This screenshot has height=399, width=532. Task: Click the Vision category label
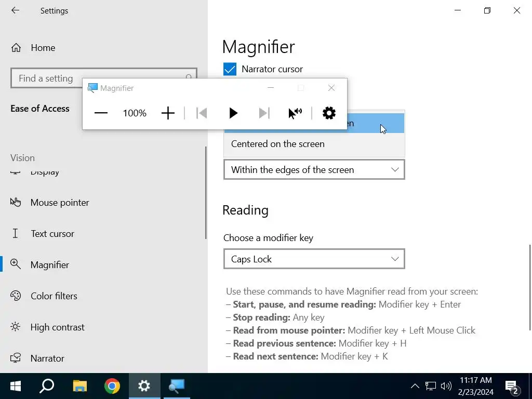[22, 158]
